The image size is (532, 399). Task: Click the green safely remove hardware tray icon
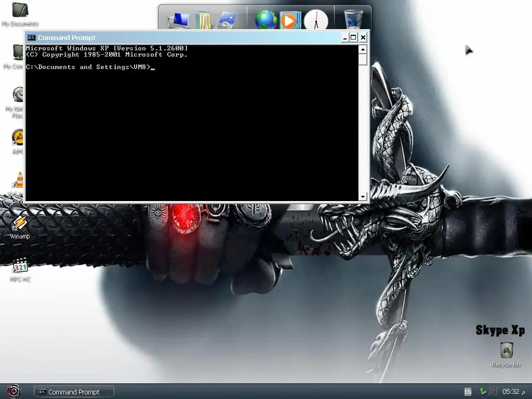483,391
